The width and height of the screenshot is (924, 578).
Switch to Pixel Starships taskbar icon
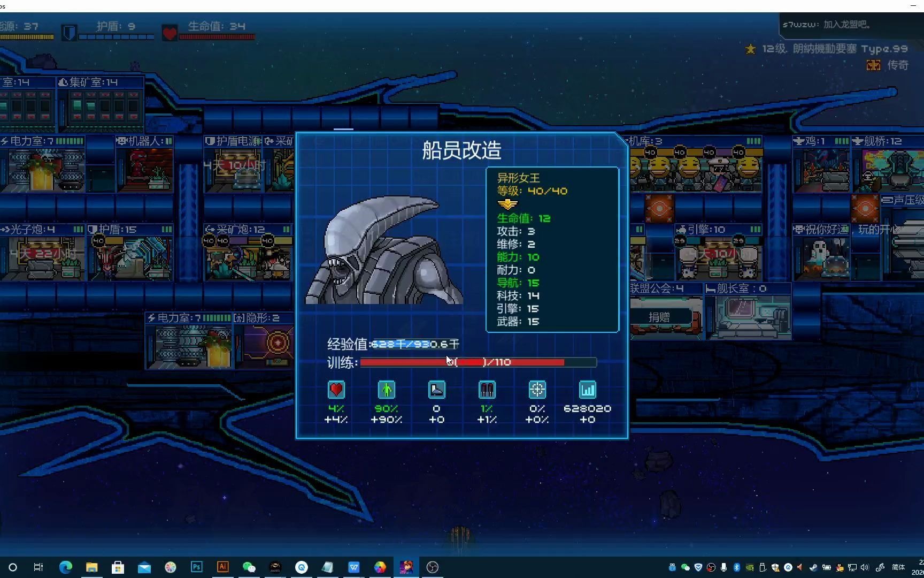406,567
